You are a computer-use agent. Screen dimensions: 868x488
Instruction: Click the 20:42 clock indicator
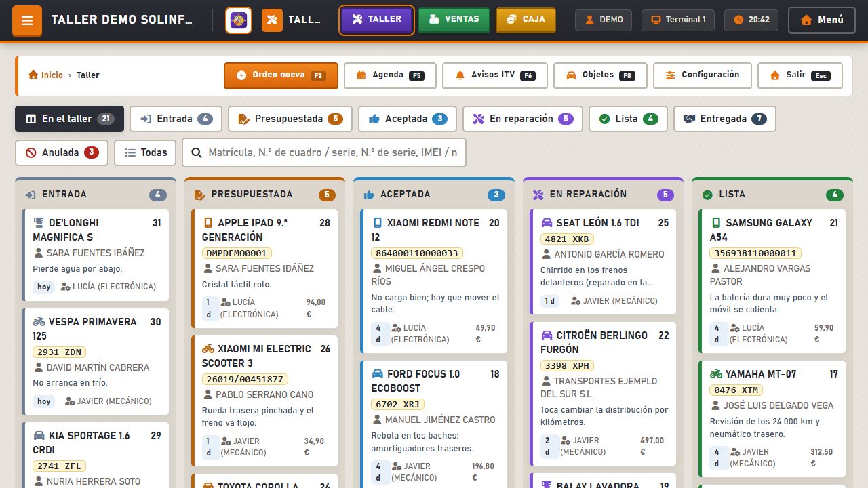[751, 20]
